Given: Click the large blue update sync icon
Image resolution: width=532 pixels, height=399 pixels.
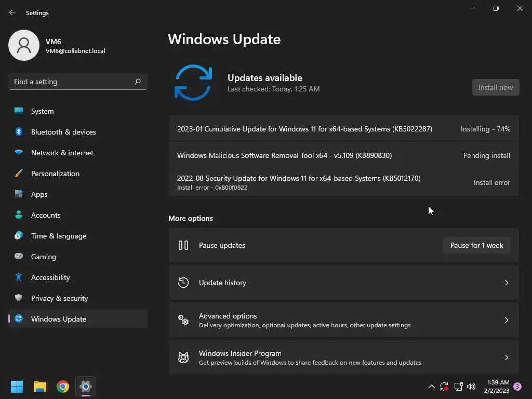Looking at the screenshot, I should pos(193,83).
